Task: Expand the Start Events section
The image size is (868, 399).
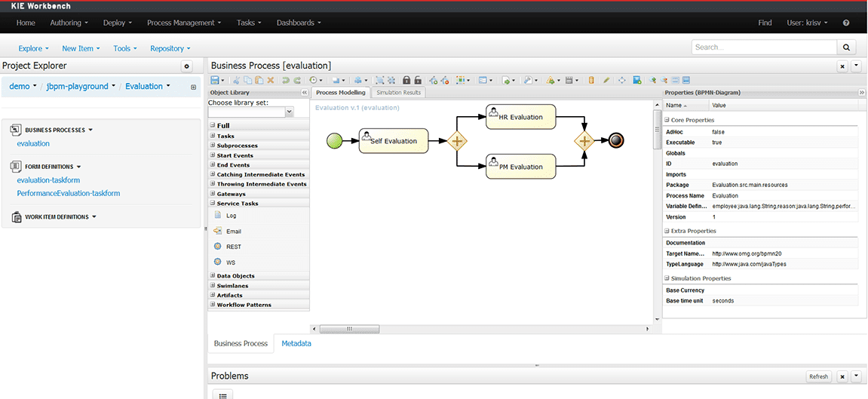Action: pos(212,155)
